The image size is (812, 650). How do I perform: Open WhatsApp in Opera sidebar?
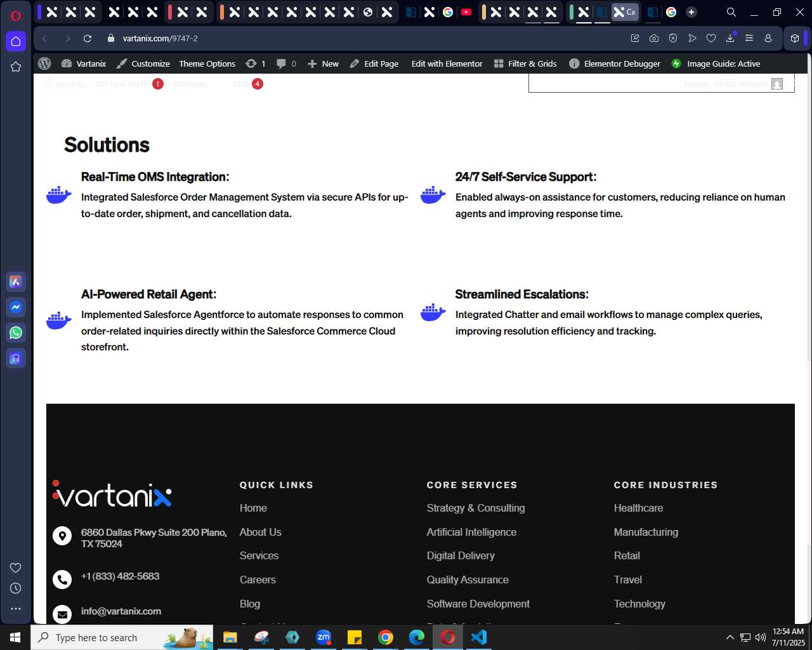tap(16, 333)
